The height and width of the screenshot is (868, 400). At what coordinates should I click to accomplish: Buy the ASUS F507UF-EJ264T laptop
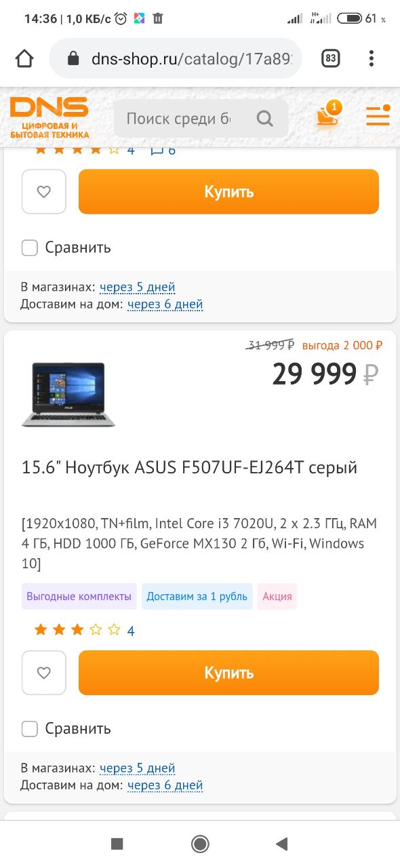point(228,673)
